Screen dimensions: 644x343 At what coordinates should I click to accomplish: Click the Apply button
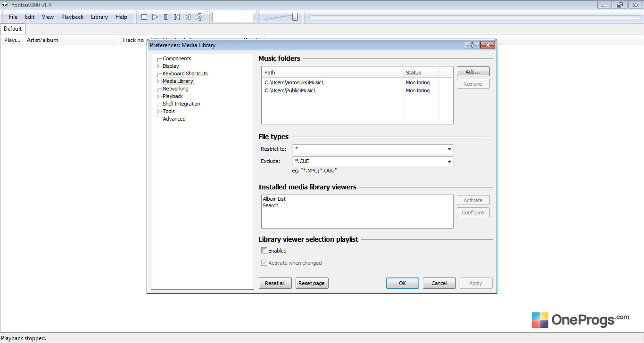tap(476, 283)
